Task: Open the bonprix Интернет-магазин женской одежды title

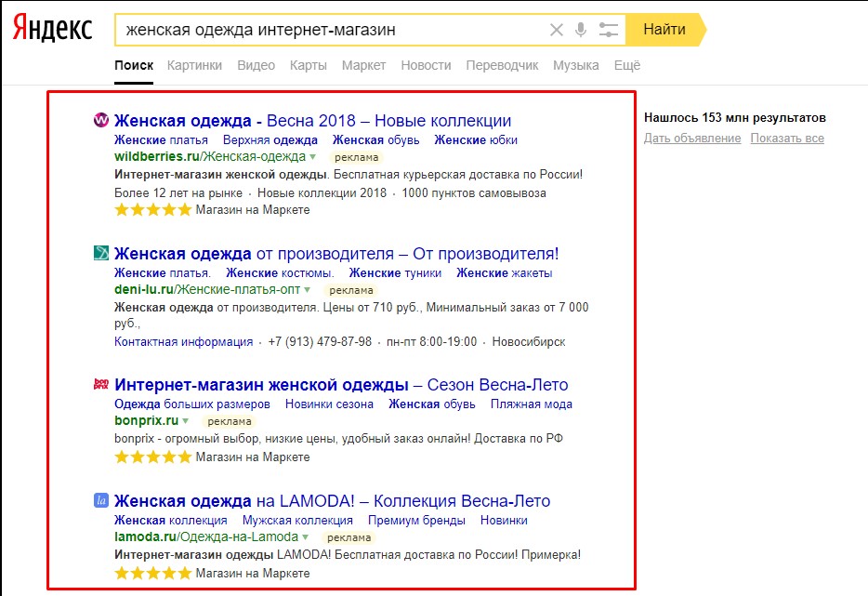Action: click(341, 384)
